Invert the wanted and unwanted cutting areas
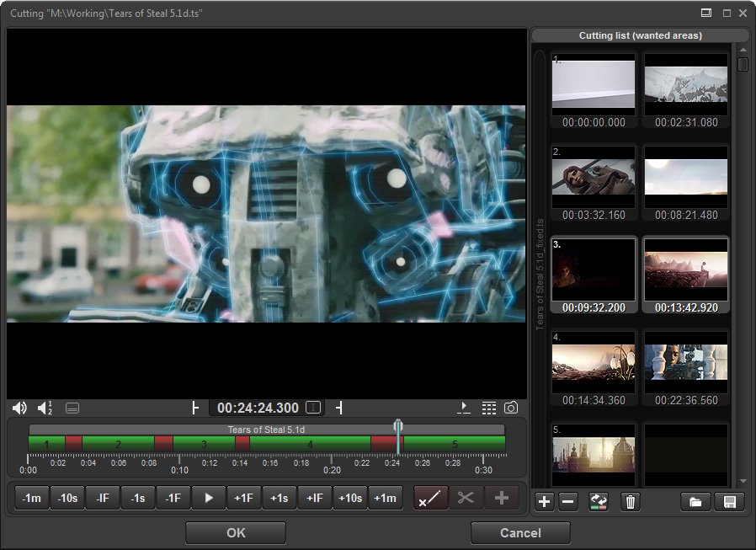 [599, 502]
